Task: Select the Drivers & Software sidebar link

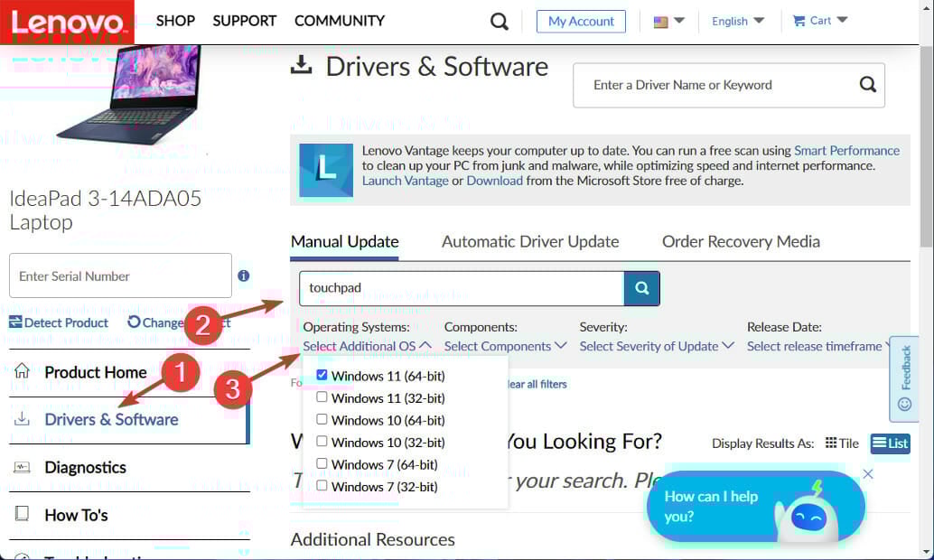Action: pyautogui.click(x=111, y=419)
